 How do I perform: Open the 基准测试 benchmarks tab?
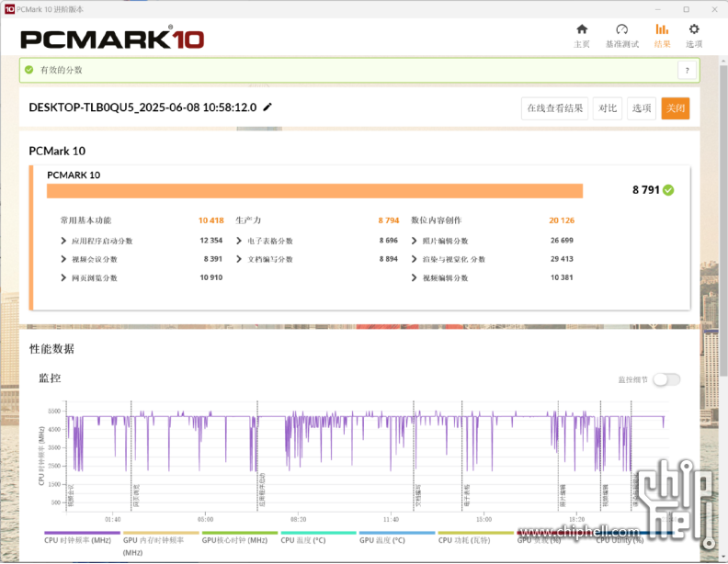coord(622,36)
